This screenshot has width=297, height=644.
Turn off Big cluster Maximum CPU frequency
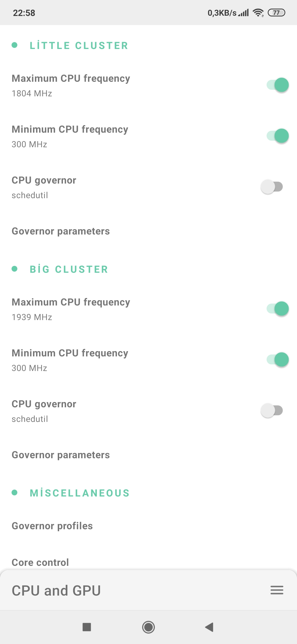point(278,309)
